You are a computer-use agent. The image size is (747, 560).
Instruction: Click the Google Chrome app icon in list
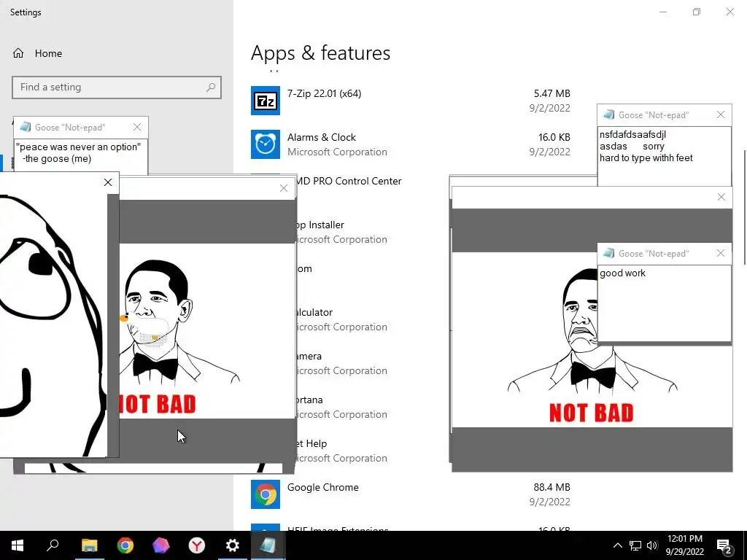266,494
